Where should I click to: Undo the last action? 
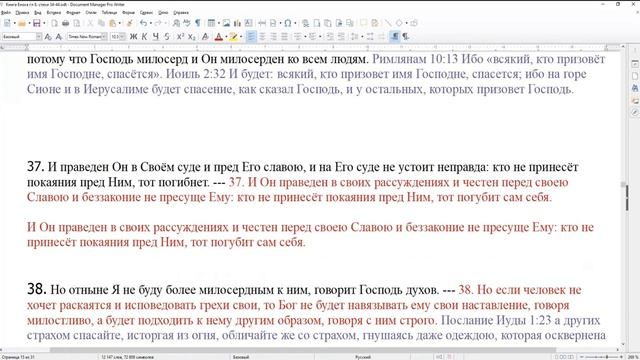(143, 23)
